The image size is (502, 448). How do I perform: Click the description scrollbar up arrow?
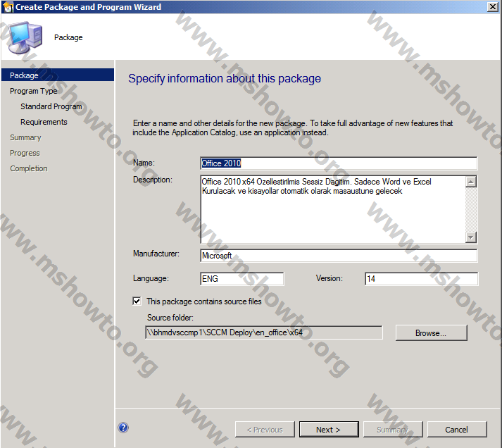point(470,182)
